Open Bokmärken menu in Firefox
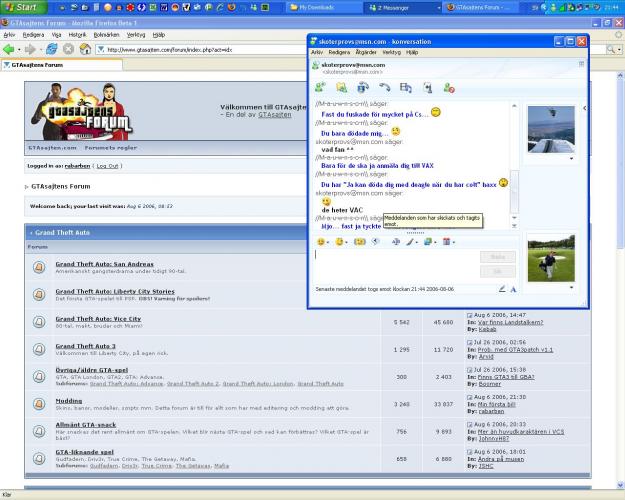 coord(106,34)
